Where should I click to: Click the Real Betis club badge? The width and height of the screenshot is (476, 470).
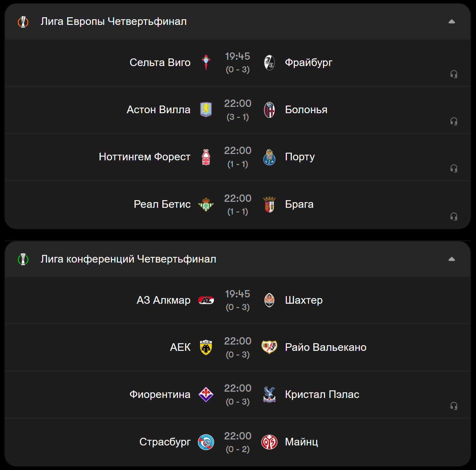206,204
